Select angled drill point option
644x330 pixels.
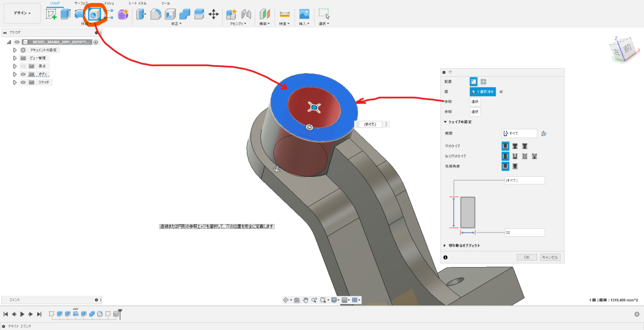[x=515, y=166]
